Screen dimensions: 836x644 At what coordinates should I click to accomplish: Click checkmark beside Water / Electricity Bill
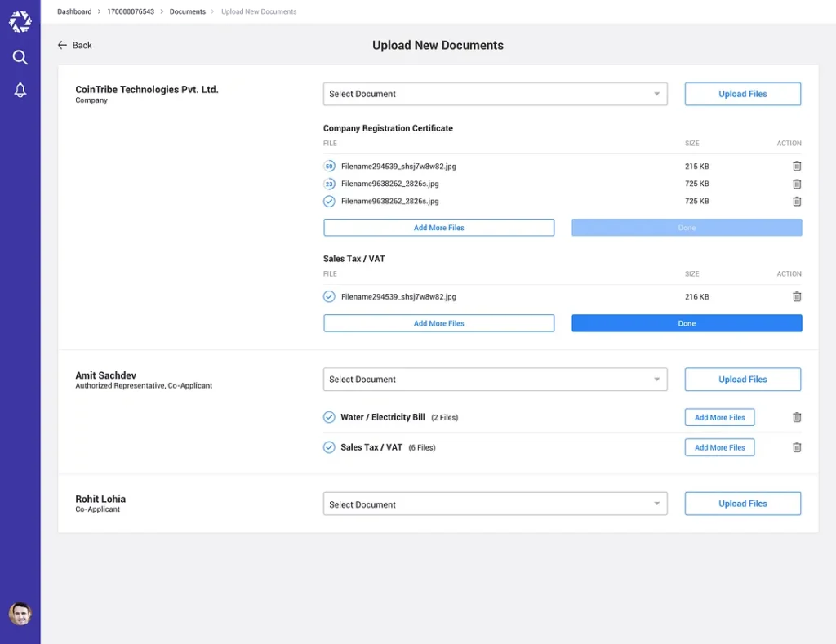click(x=329, y=417)
